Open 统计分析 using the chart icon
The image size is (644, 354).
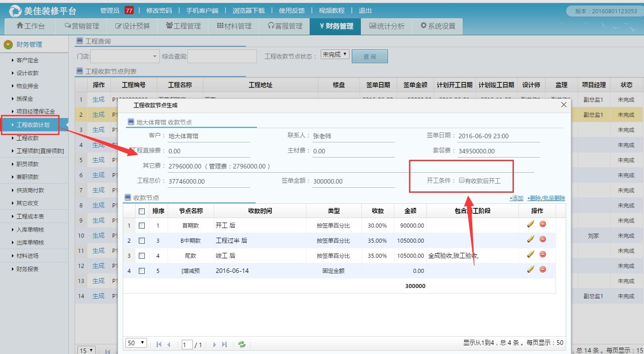387,26
